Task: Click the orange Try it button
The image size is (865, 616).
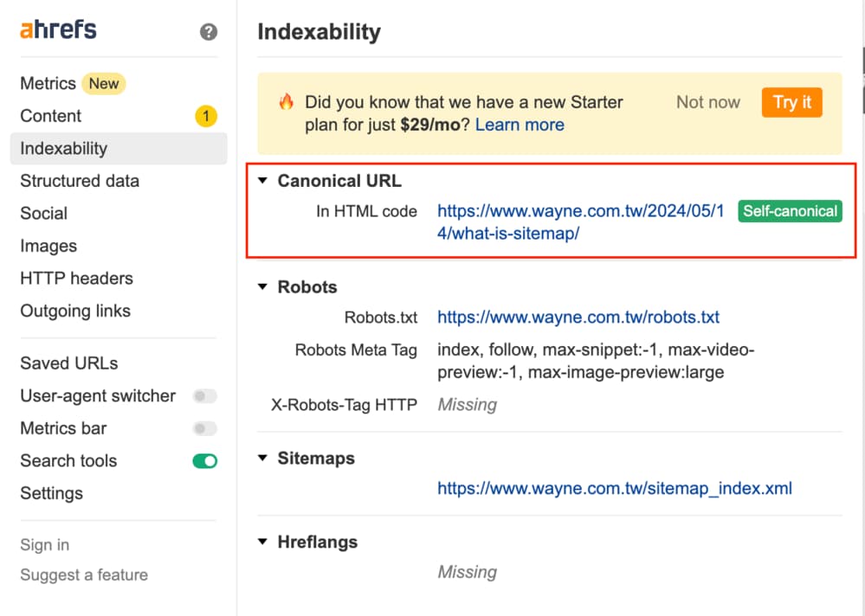Action: click(791, 102)
